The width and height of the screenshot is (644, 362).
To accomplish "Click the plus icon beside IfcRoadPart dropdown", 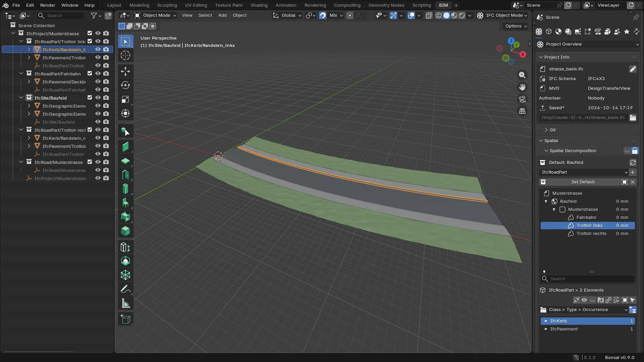I will (x=633, y=172).
